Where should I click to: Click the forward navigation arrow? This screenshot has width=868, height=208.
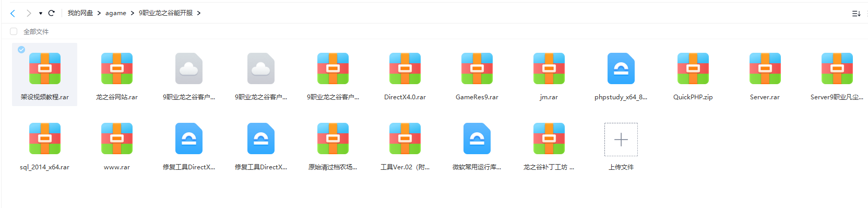tap(29, 13)
